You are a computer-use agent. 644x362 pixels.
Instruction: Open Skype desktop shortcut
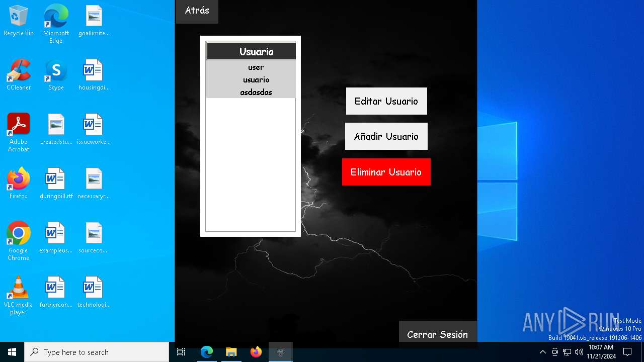pos(56,75)
